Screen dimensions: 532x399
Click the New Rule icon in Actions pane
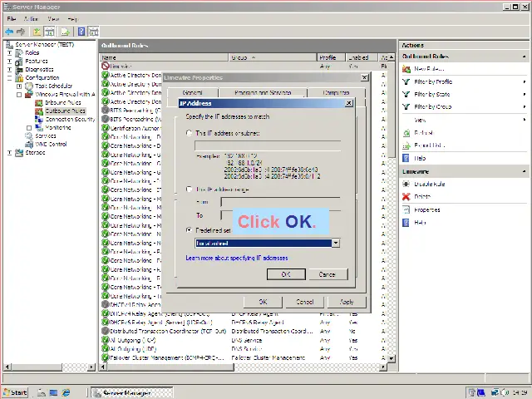click(406, 69)
